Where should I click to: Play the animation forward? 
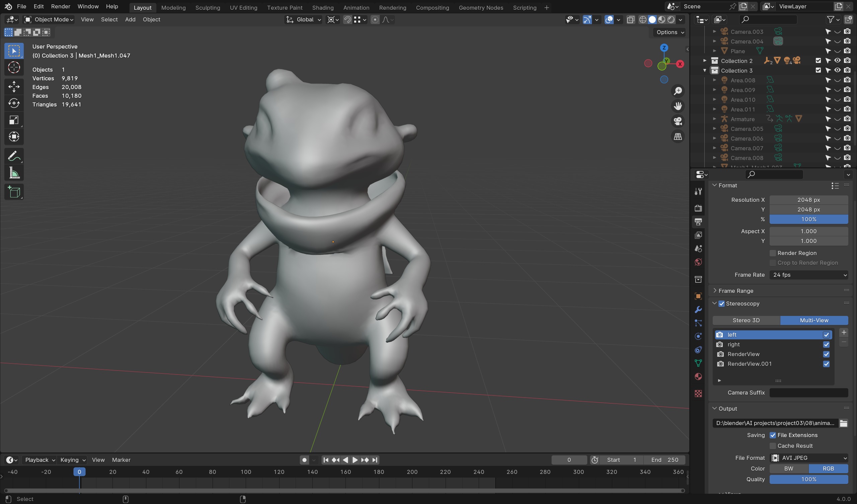click(355, 460)
